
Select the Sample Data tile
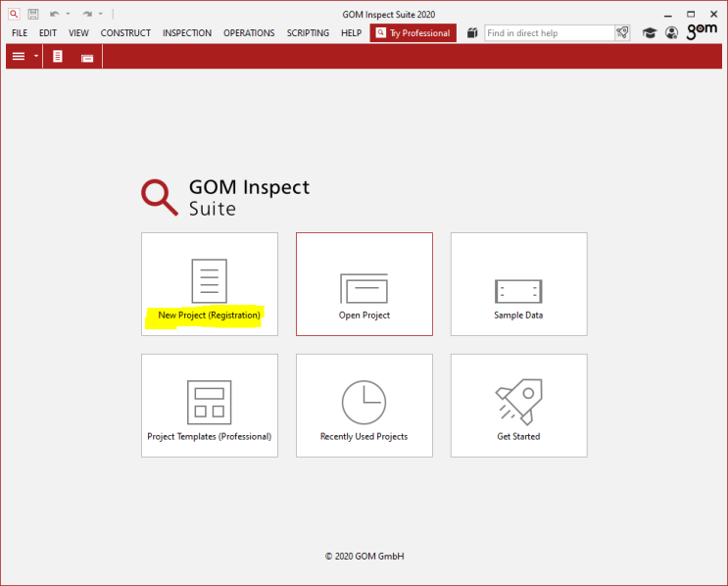click(518, 284)
